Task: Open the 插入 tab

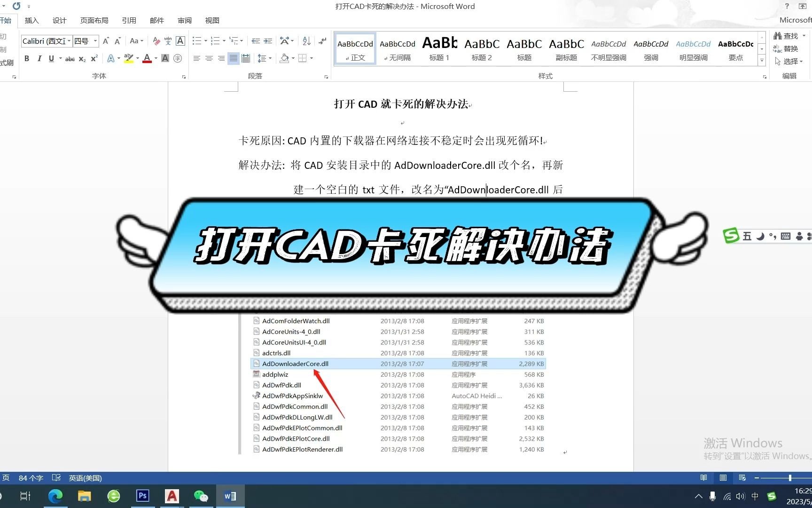Action: click(x=32, y=21)
